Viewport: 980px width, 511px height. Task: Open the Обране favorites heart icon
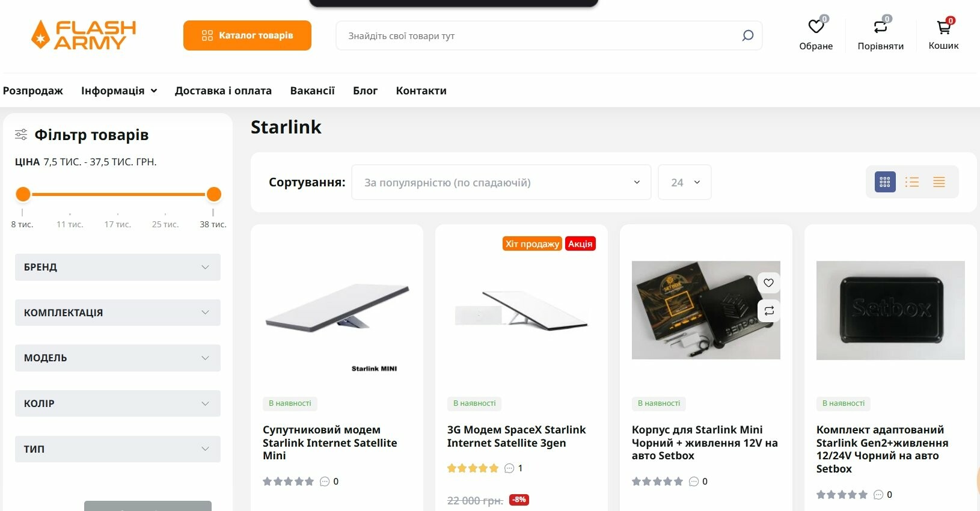pyautogui.click(x=816, y=27)
